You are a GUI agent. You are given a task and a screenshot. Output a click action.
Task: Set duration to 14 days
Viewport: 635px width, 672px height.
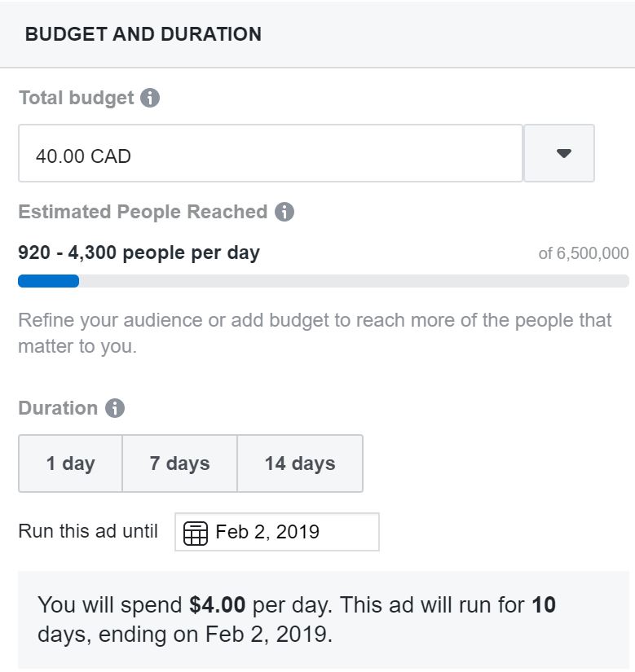(x=299, y=463)
